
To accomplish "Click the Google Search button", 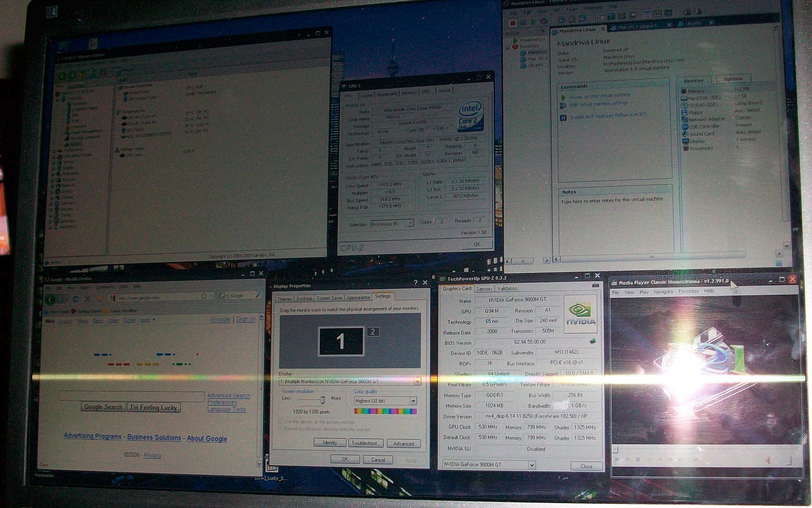I will 103,407.
